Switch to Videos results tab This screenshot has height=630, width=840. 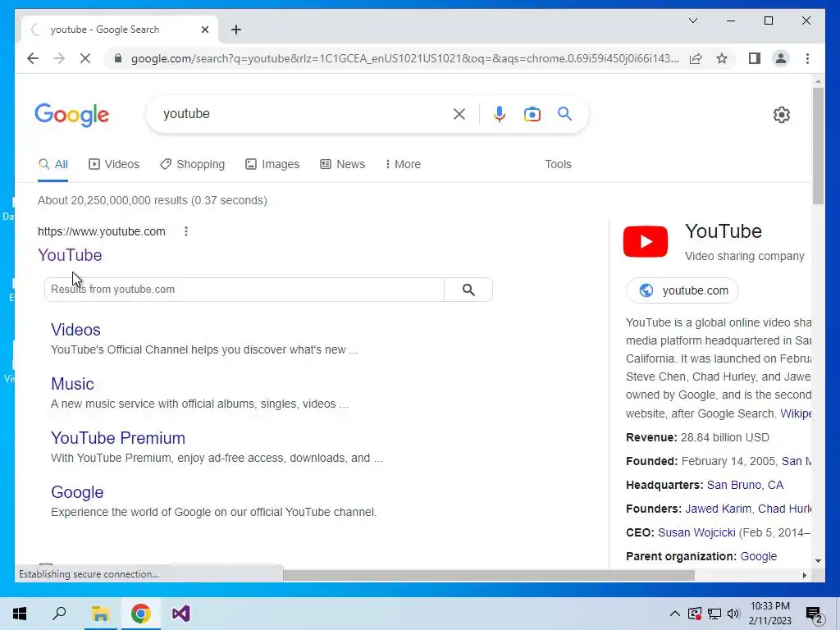(x=113, y=164)
